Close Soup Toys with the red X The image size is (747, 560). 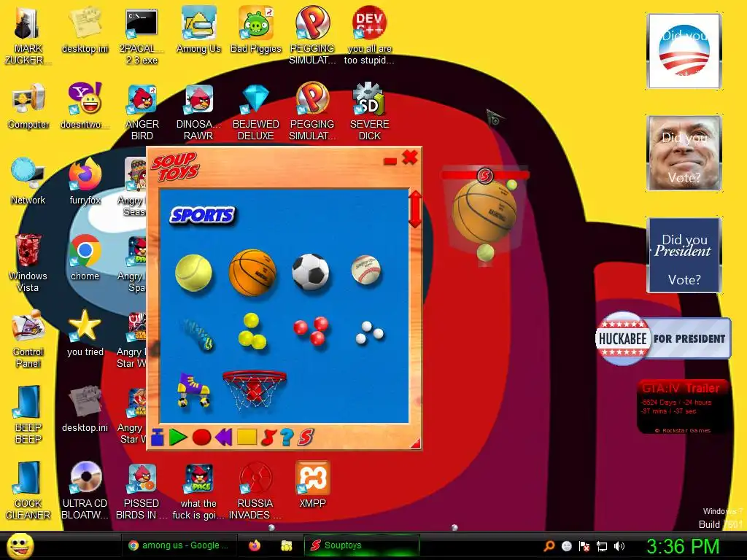(410, 157)
